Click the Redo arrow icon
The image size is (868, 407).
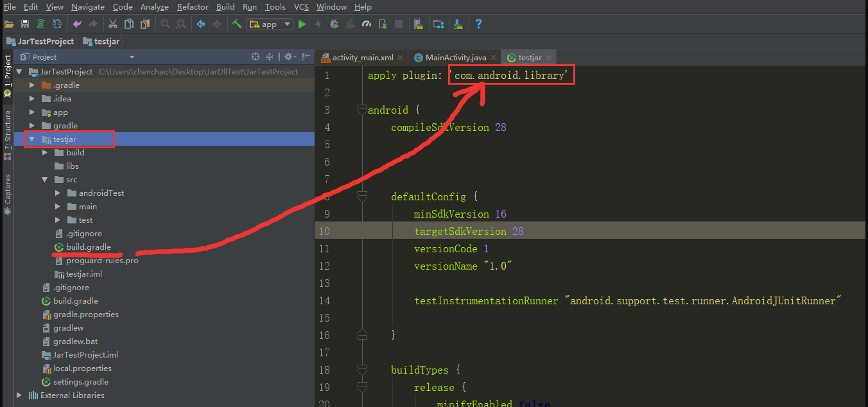point(93,24)
